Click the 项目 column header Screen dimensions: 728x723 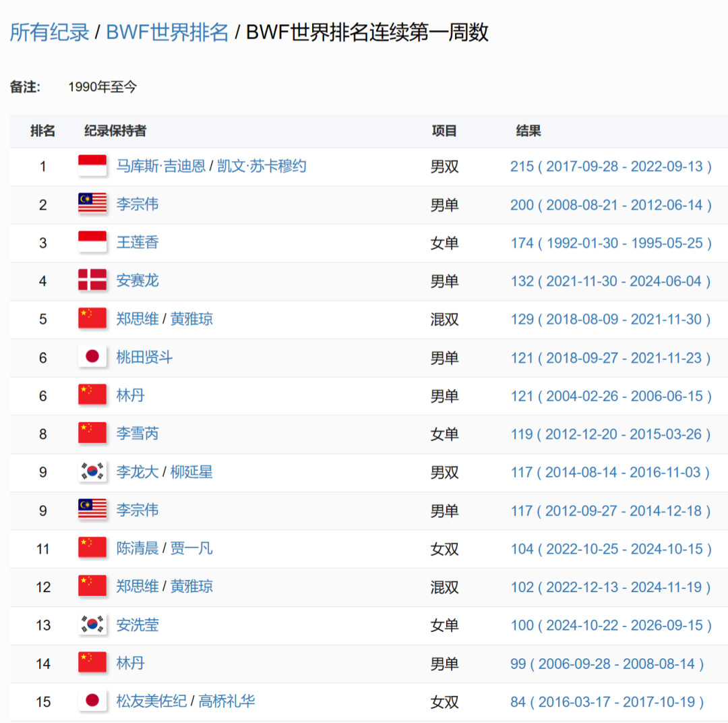point(444,131)
